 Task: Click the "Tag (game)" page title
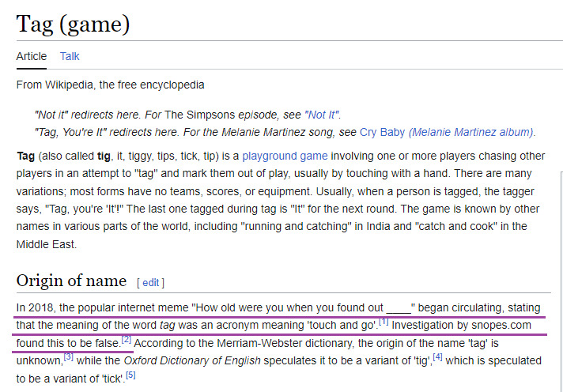coord(73,24)
